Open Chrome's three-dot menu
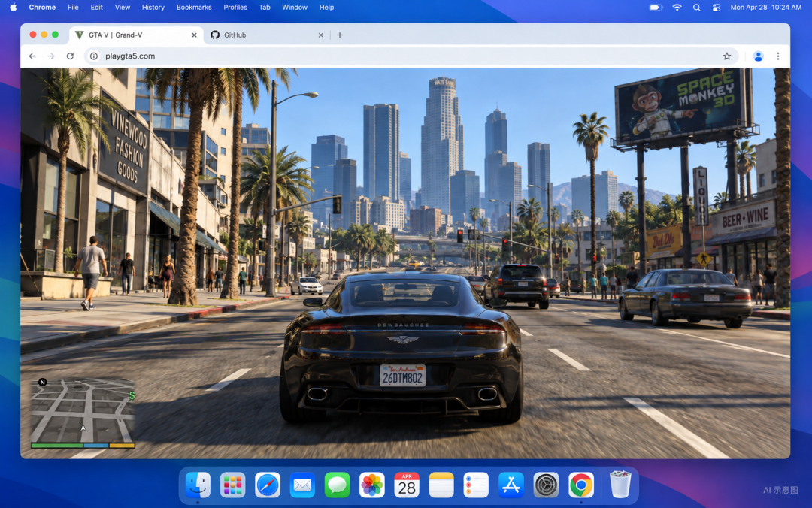Screen dimensions: 812x508 778,56
